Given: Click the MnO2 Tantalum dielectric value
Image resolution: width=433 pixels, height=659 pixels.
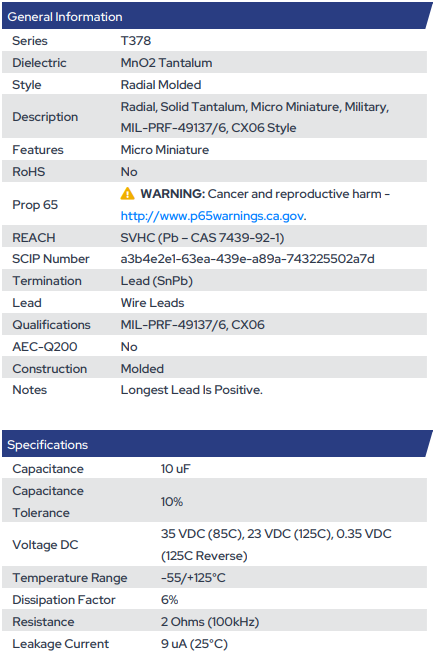Looking at the screenshot, I should 166,63.
